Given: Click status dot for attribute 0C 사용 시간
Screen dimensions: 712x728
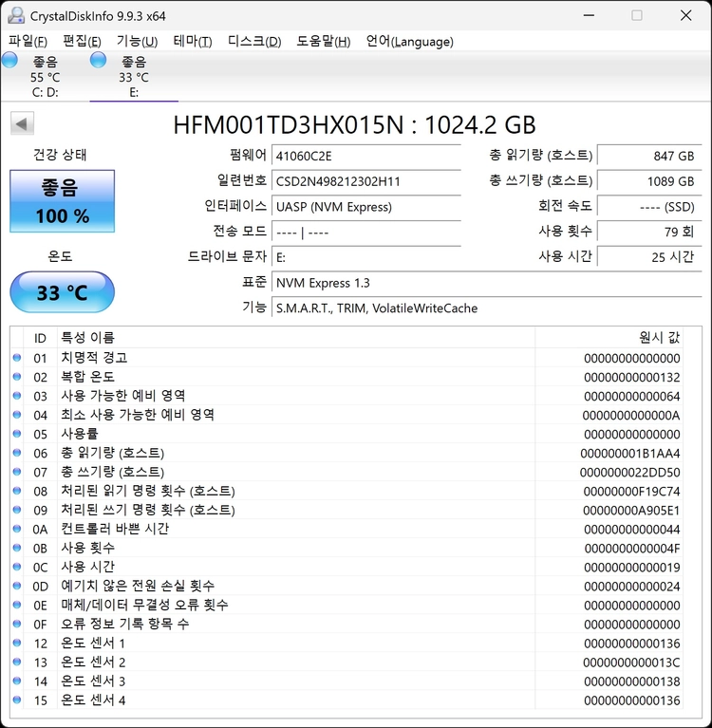Looking at the screenshot, I should [x=17, y=567].
